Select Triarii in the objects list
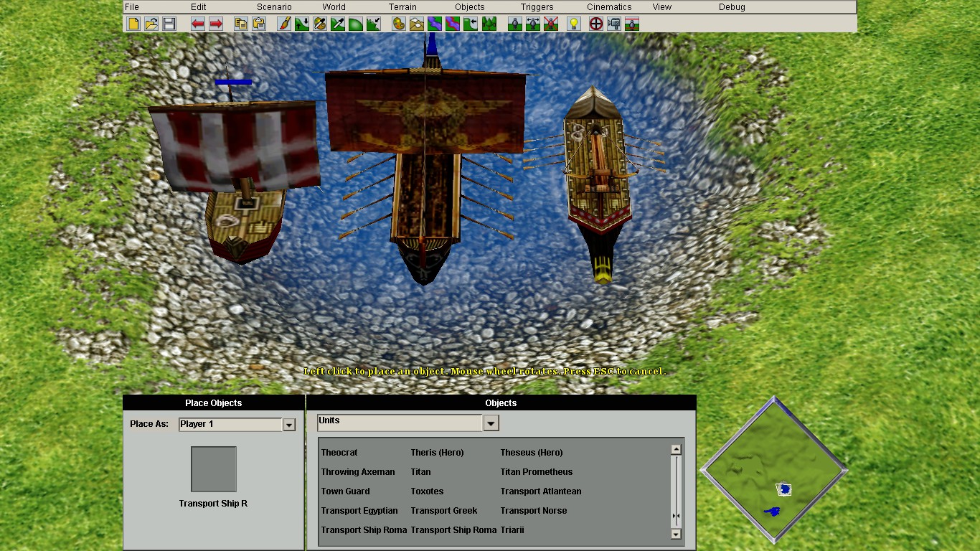 pos(512,530)
